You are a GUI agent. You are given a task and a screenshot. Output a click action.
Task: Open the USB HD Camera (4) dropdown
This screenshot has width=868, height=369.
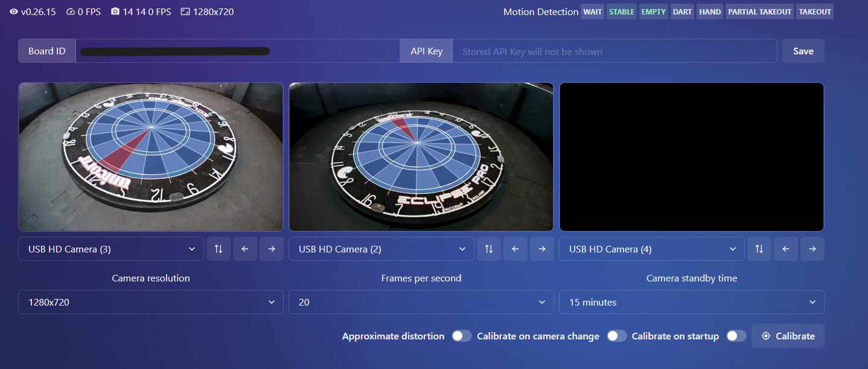(652, 249)
